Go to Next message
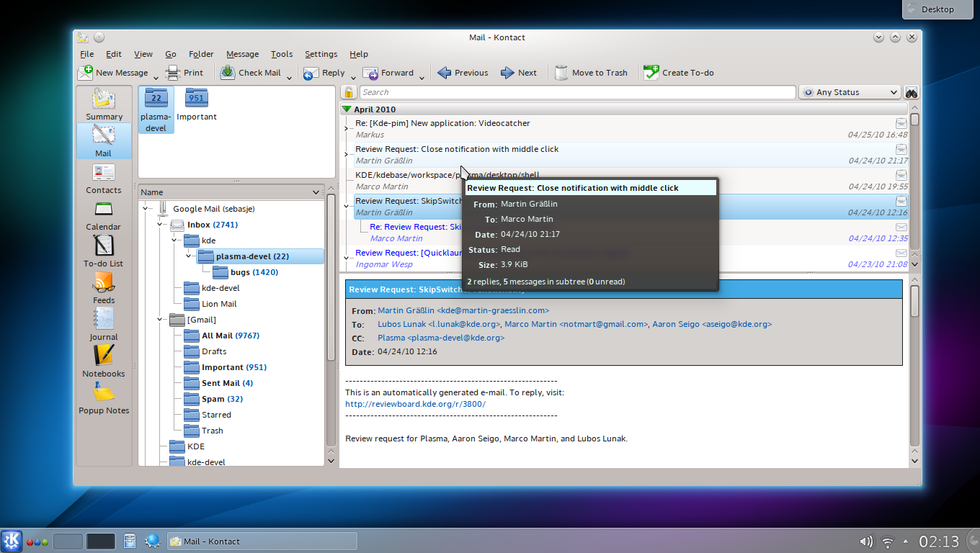 [x=519, y=73]
